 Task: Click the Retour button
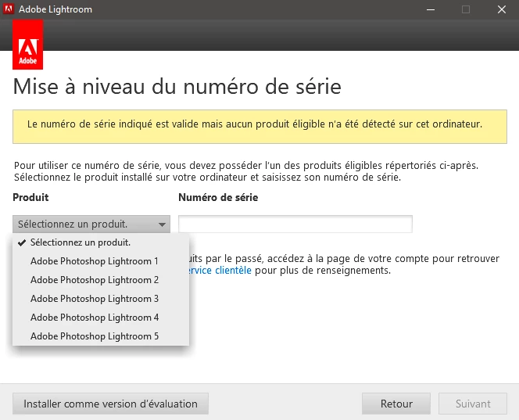(x=396, y=404)
